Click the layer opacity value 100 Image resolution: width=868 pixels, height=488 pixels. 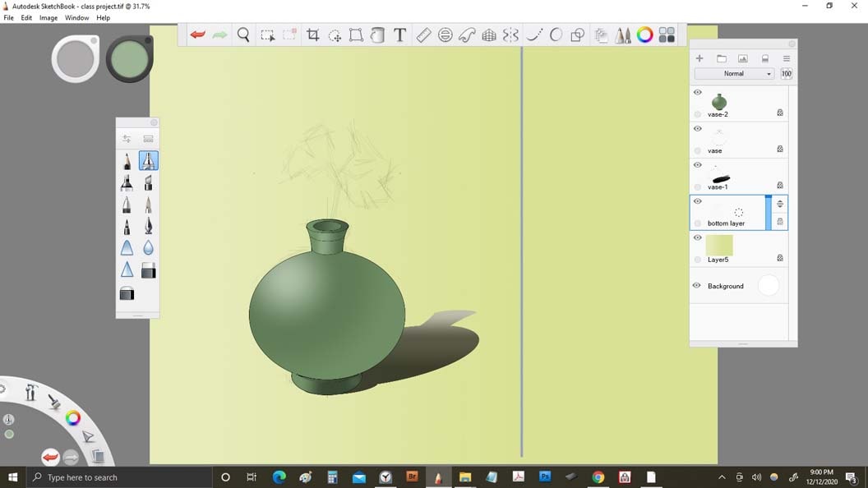point(786,74)
